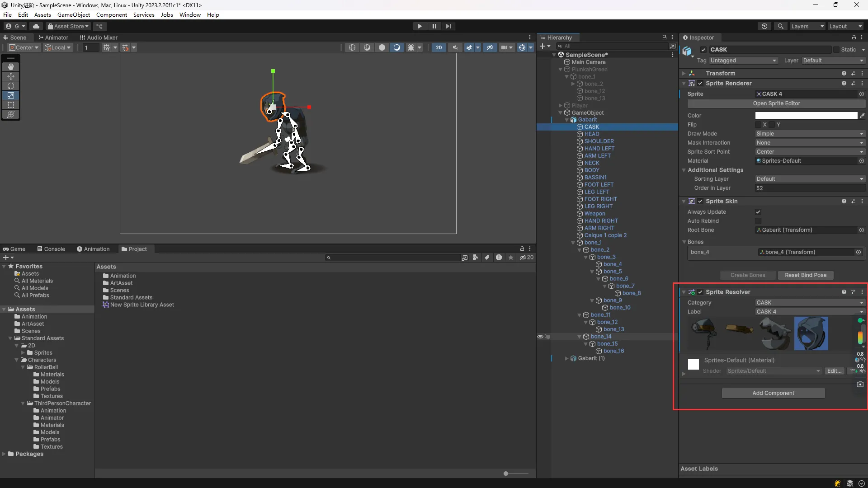Toggle the Static checkbox for CASK

[836, 50]
